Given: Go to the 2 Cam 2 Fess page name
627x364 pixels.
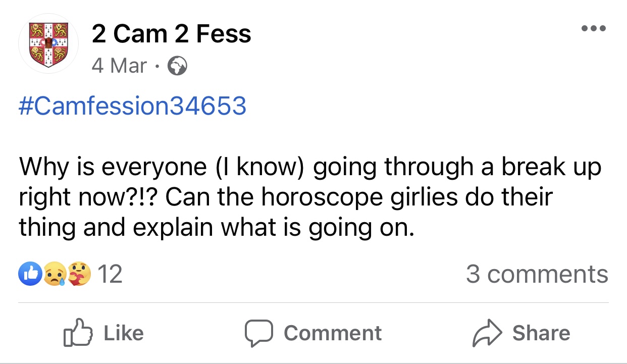Looking at the screenshot, I should [171, 34].
